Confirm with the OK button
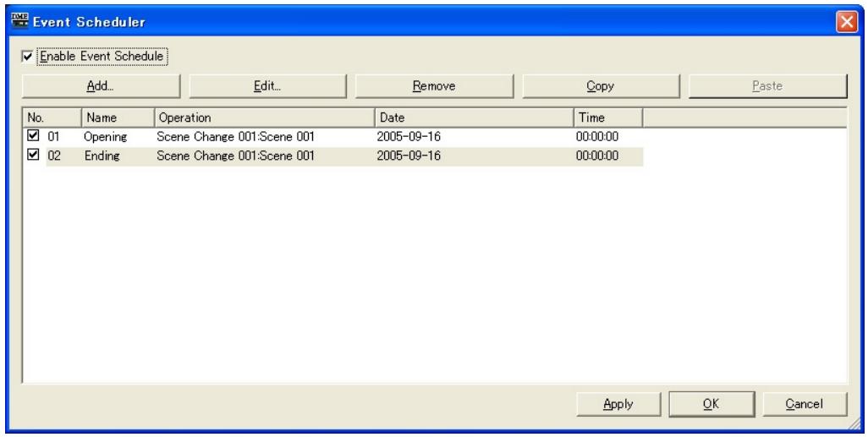Viewport: 868px width, 437px height. [711, 404]
